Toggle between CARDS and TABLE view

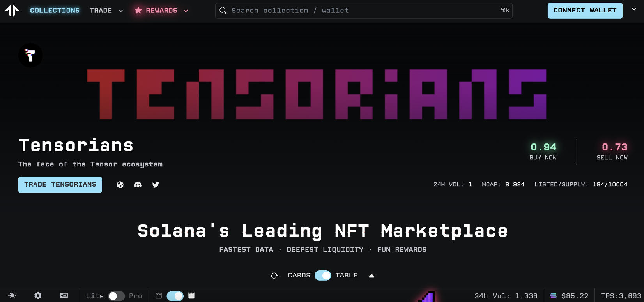click(323, 276)
